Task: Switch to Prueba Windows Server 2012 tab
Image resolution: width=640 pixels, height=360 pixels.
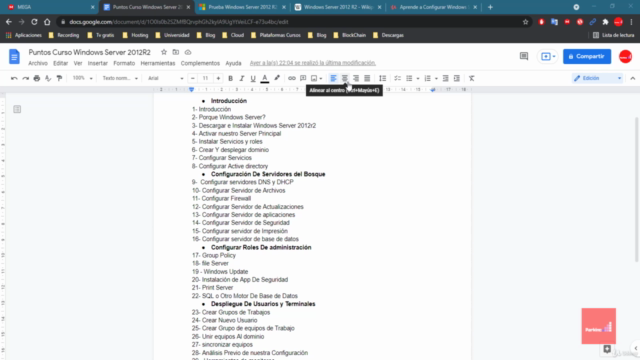Action: pos(242,7)
